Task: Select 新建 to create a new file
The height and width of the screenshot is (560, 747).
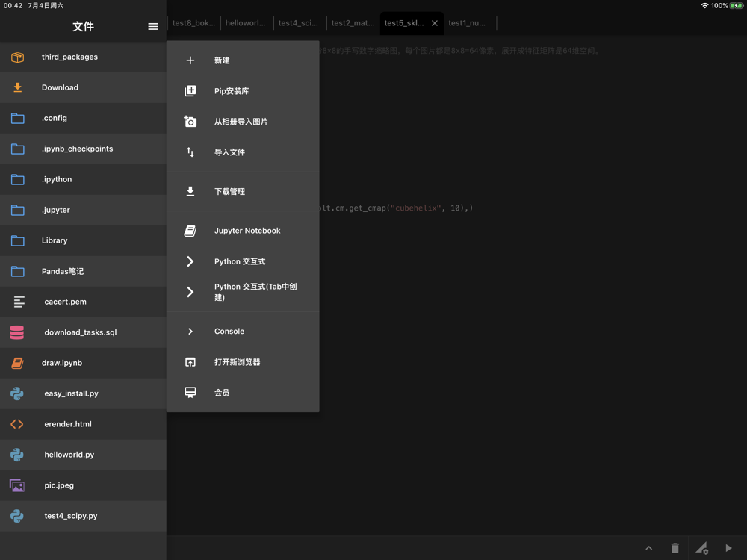Action: point(222,60)
